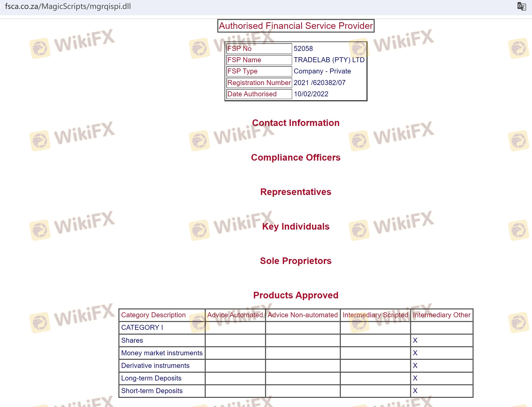
Task: Click X mark in Shares row
Action: tap(415, 340)
